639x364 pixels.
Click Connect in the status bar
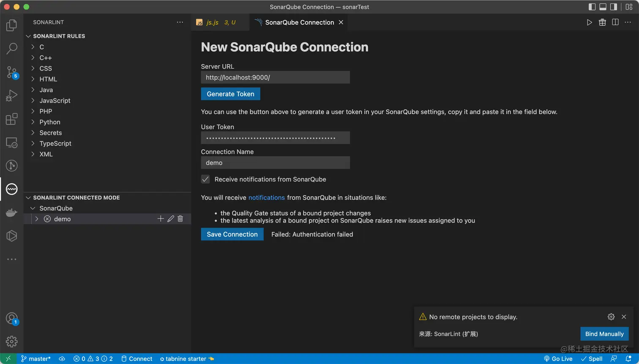coord(137,359)
